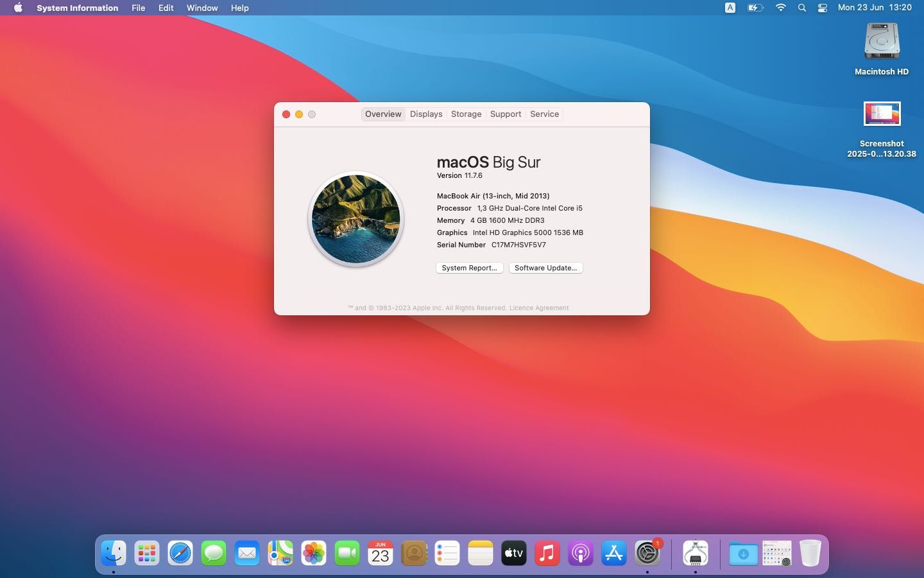Click the date and time clock
Viewport: 924px width, 578px height.
pos(875,8)
